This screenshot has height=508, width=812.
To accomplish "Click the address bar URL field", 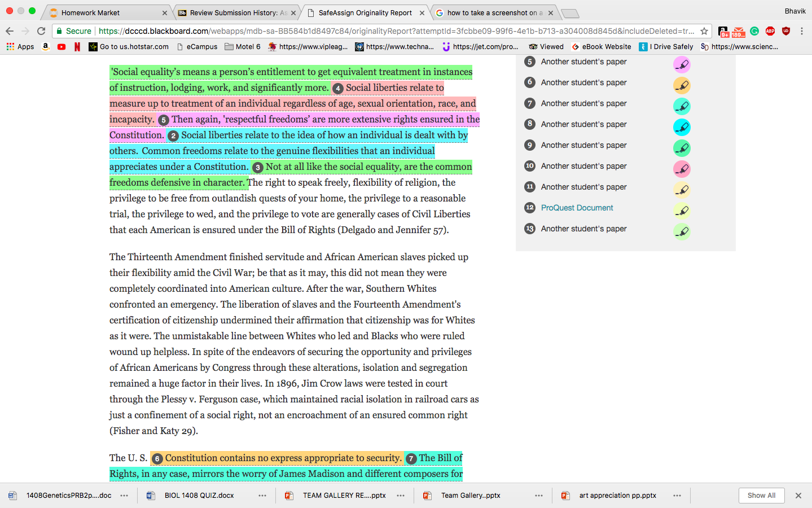I will (395, 31).
